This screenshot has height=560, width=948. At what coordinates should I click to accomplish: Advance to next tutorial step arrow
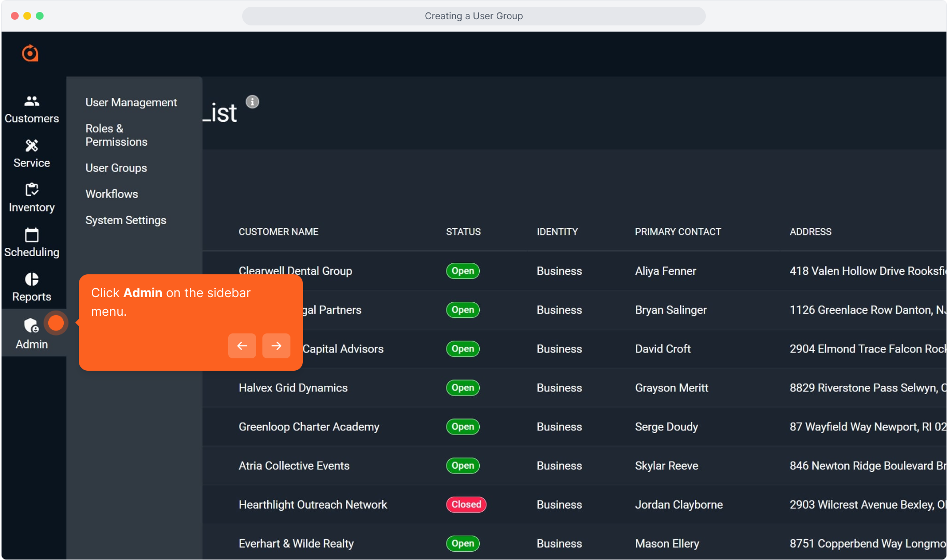pos(276,346)
